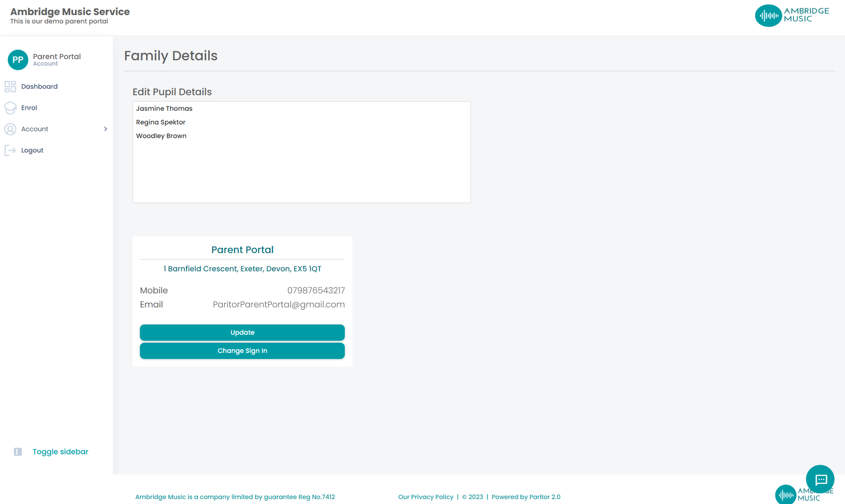Click the Email field label
Image resolution: width=845 pixels, height=504 pixels.
pos(151,305)
